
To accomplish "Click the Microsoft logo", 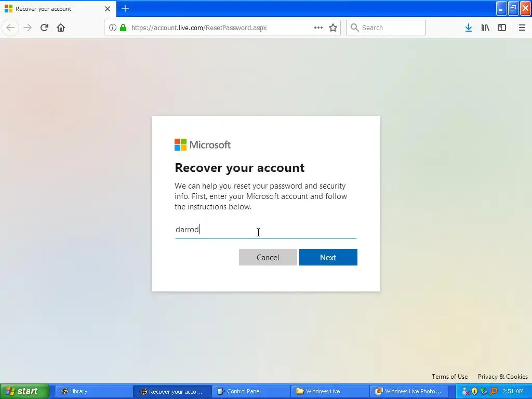I will tap(203, 145).
